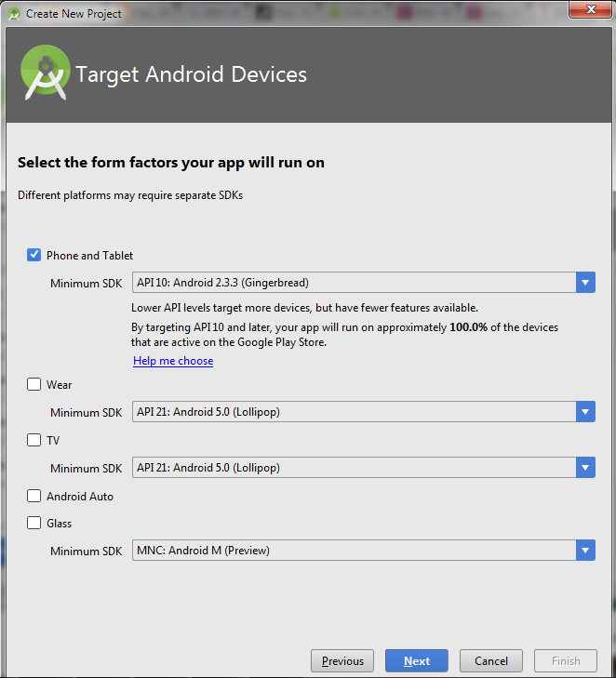The width and height of the screenshot is (616, 678).
Task: Enable the Android Auto checkbox
Action: click(34, 496)
